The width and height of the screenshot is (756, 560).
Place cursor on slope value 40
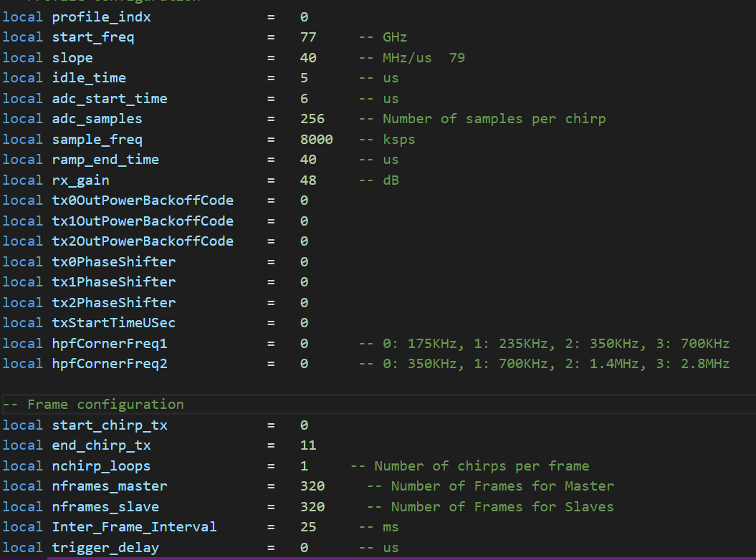click(x=308, y=57)
